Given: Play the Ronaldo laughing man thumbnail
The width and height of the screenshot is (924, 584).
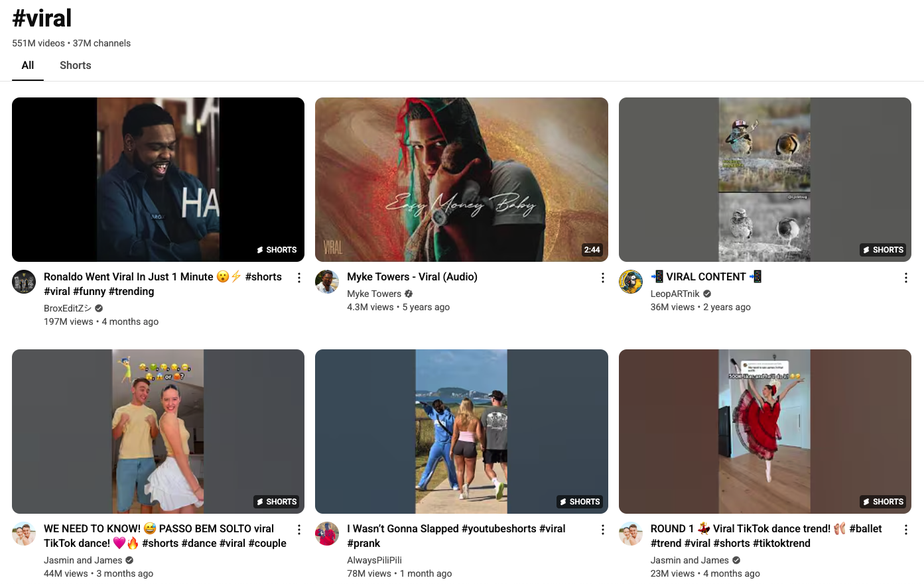Looking at the screenshot, I should tap(158, 180).
